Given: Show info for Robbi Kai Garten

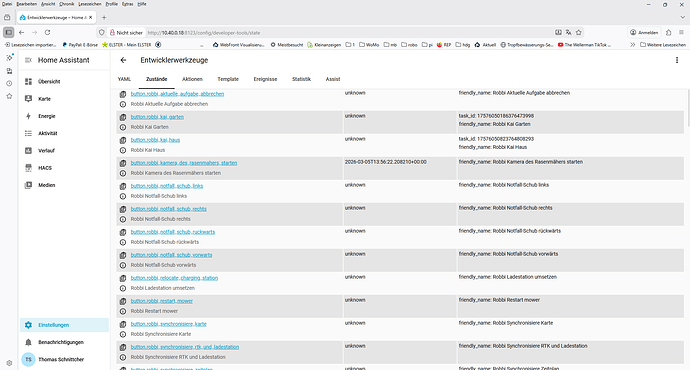Looking at the screenshot, I should pyautogui.click(x=123, y=128).
